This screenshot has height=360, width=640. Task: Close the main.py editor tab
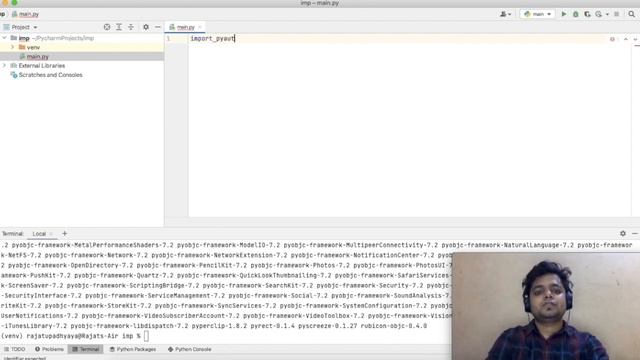click(x=200, y=27)
